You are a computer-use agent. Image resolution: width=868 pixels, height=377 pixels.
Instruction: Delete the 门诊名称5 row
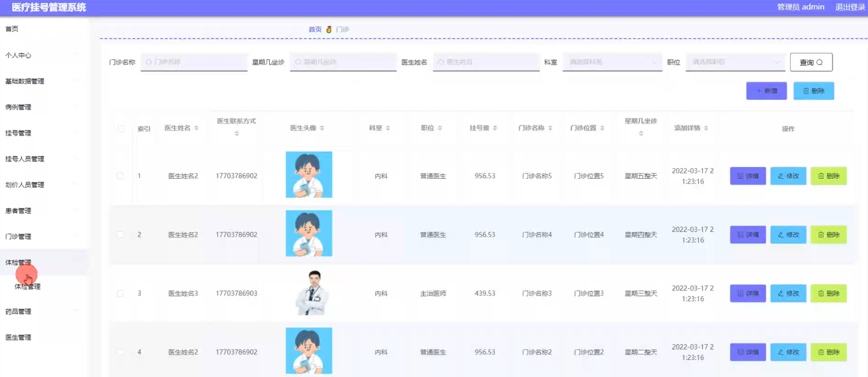(x=829, y=176)
